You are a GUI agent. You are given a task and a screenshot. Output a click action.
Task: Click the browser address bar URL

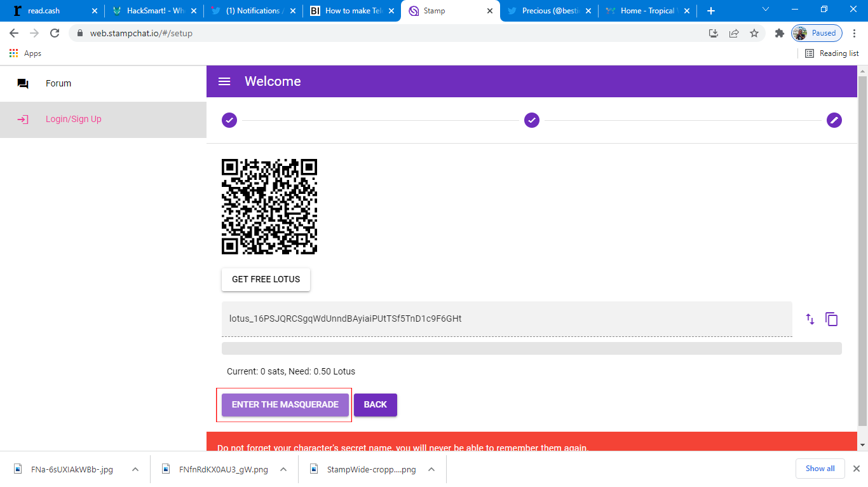point(141,33)
